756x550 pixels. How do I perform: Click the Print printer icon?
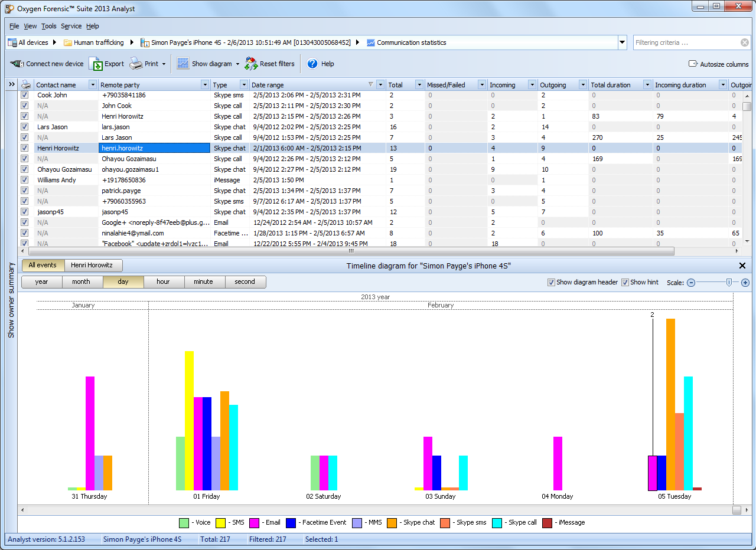pyautogui.click(x=136, y=64)
